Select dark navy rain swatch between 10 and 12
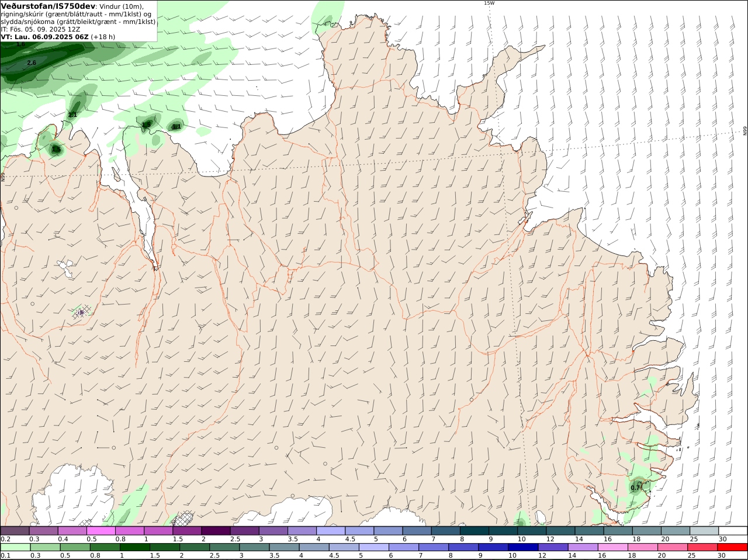748x560 pixels. pos(522,547)
